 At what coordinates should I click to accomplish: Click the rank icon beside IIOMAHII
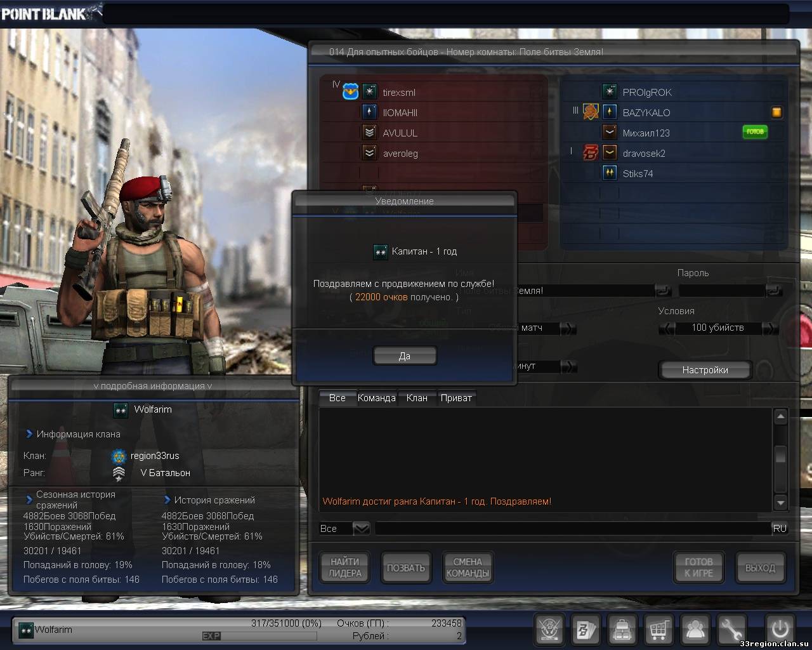click(370, 112)
